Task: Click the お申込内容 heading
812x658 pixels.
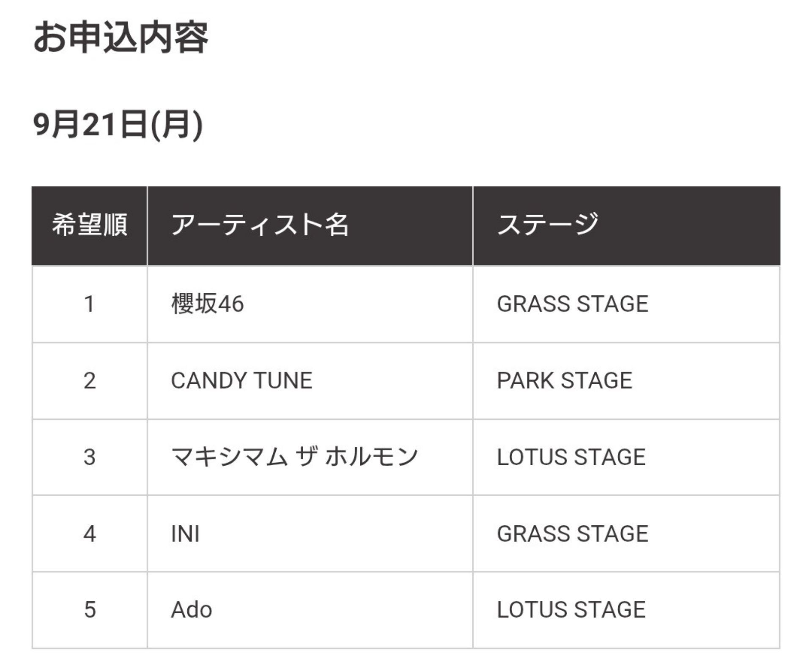Action: [121, 38]
